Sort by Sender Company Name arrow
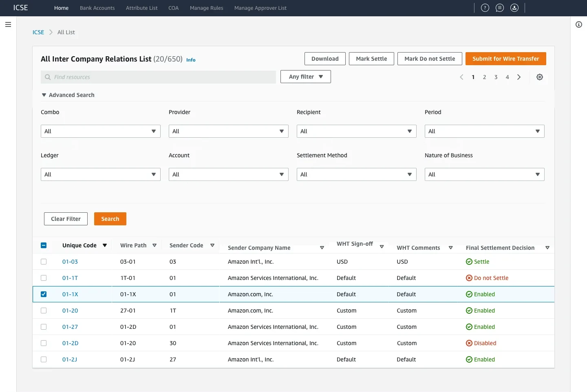The image size is (587, 392). [x=322, y=248]
